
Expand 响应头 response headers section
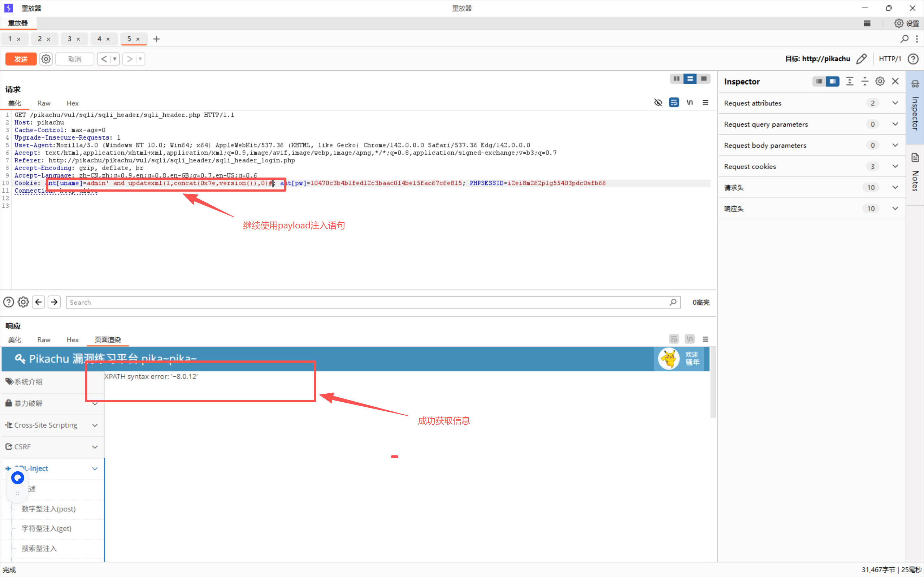pos(895,209)
